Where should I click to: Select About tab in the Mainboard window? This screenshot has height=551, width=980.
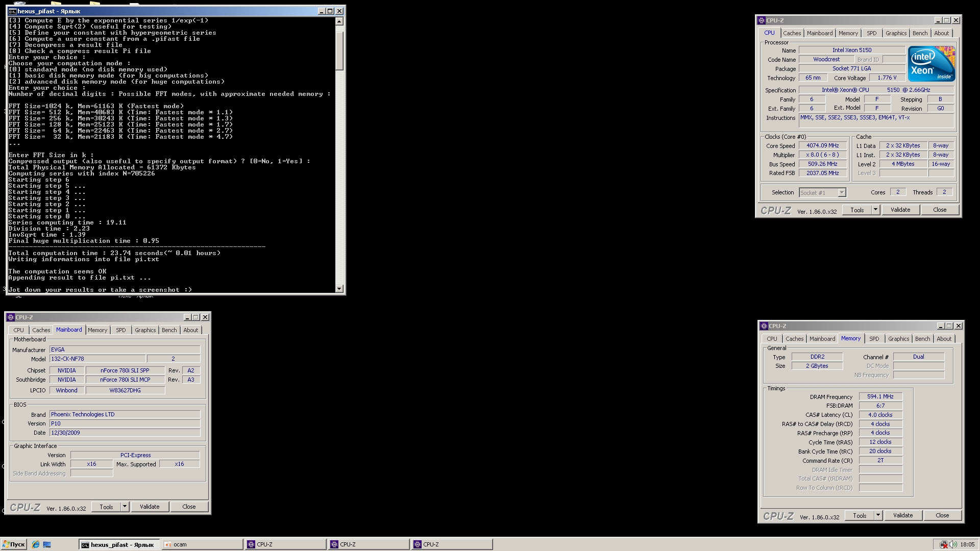[190, 330]
